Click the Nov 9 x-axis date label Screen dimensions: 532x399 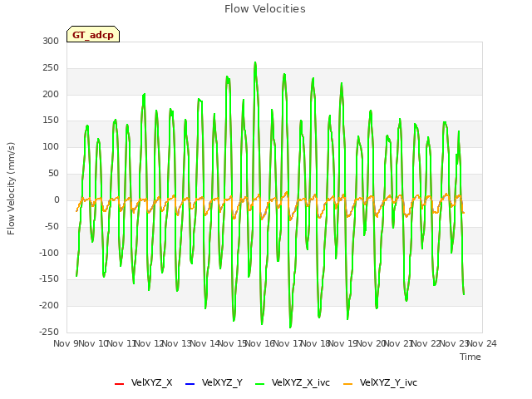tap(66, 343)
